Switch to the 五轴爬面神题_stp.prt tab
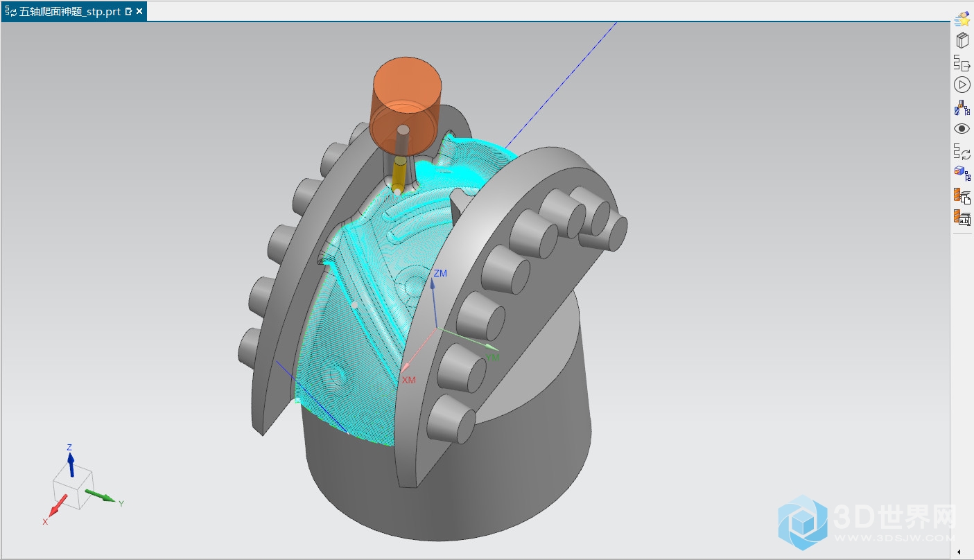Viewport: 974px width, 560px height. click(73, 12)
